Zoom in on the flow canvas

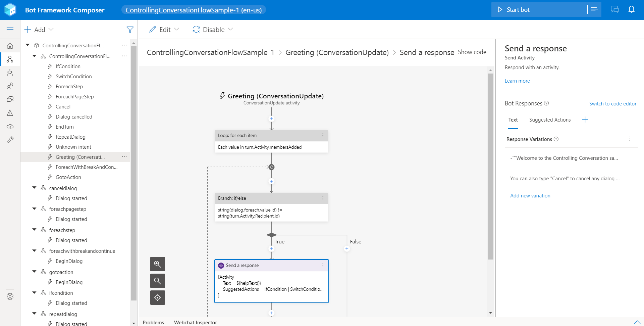158,264
